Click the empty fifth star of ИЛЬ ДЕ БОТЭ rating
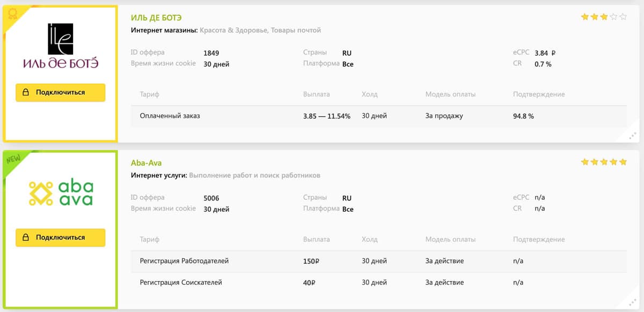Screen dimensions: 644x312 [623, 17]
